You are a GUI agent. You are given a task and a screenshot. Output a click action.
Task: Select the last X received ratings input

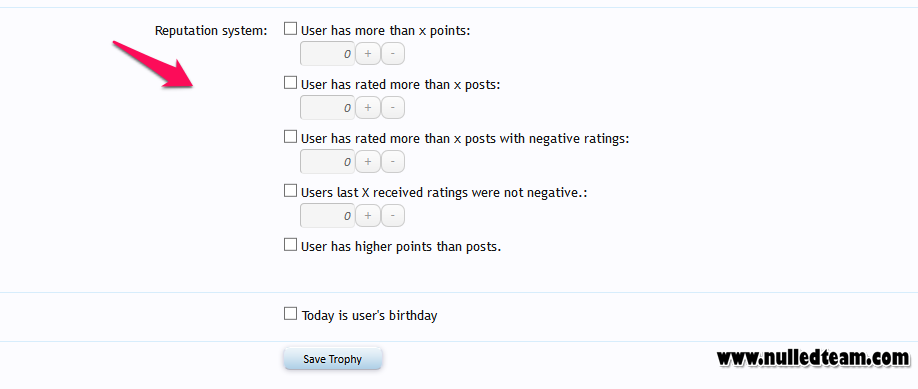pyautogui.click(x=327, y=216)
